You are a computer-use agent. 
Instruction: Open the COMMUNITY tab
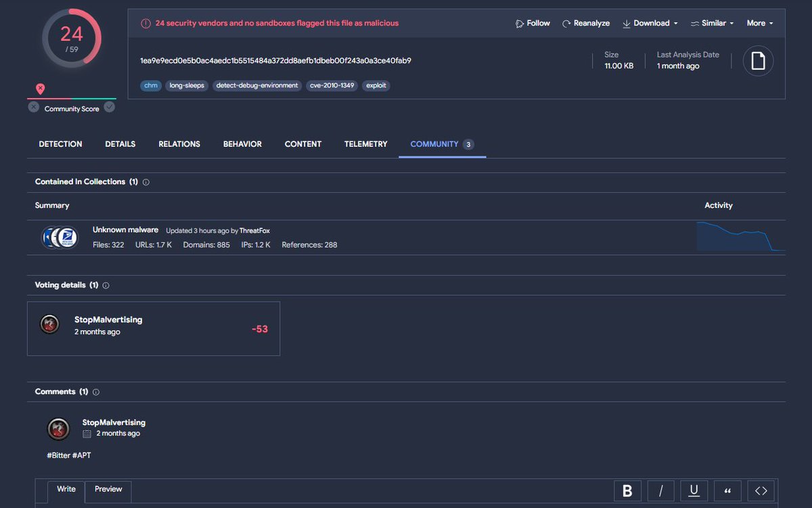click(x=434, y=144)
